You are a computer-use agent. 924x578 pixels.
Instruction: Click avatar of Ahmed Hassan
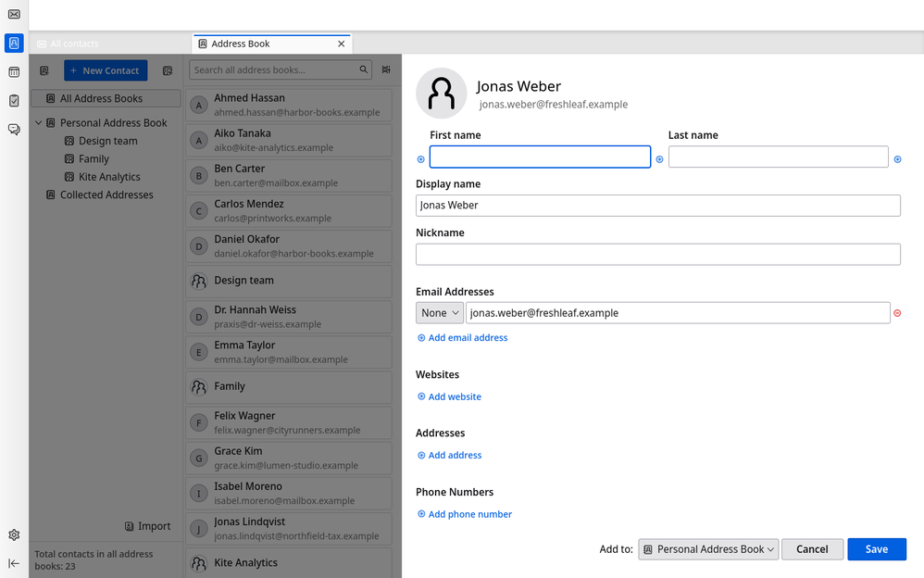pyautogui.click(x=199, y=106)
